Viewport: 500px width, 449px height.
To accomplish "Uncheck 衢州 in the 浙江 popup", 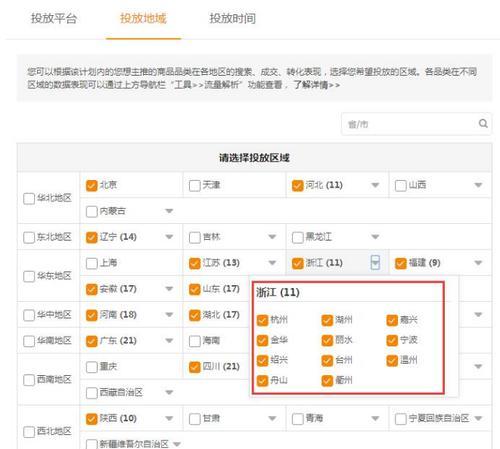I will click(x=327, y=381).
